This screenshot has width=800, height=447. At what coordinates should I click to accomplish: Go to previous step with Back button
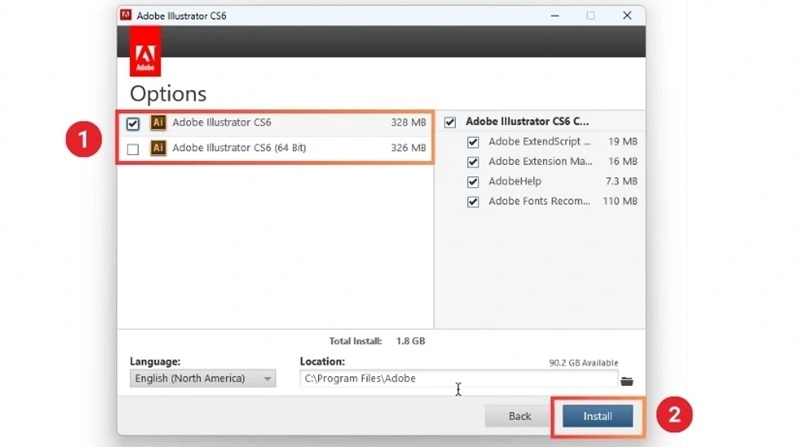pyautogui.click(x=519, y=416)
